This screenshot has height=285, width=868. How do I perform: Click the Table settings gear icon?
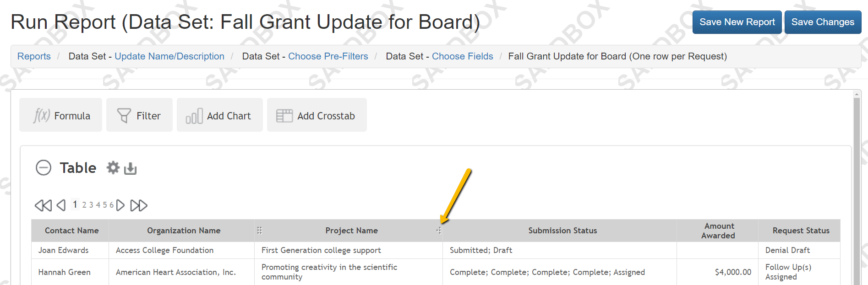pos(113,168)
